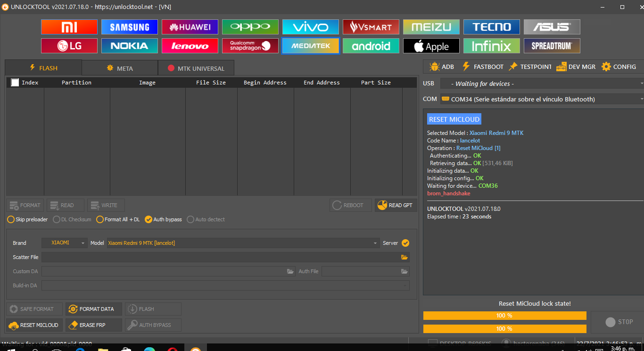
Task: Browse for Custom DA folder icon
Action: point(290,271)
